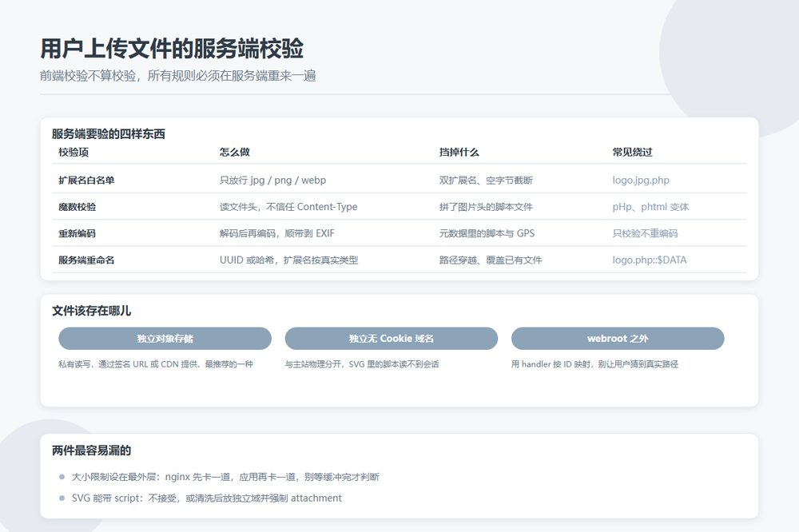Screen dimensions: 799x532
Task: Click the description 与主站物理分开，SVG 里的脚本读不到会话
Action: click(362, 363)
